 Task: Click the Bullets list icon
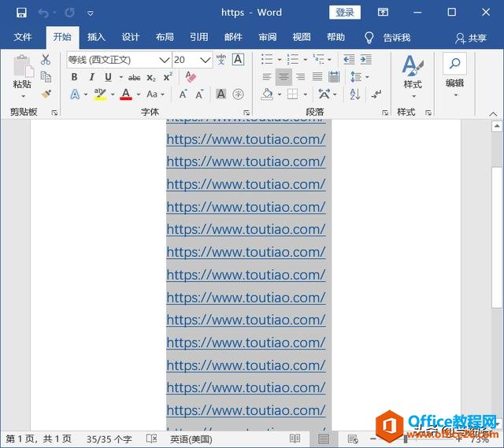click(x=267, y=60)
